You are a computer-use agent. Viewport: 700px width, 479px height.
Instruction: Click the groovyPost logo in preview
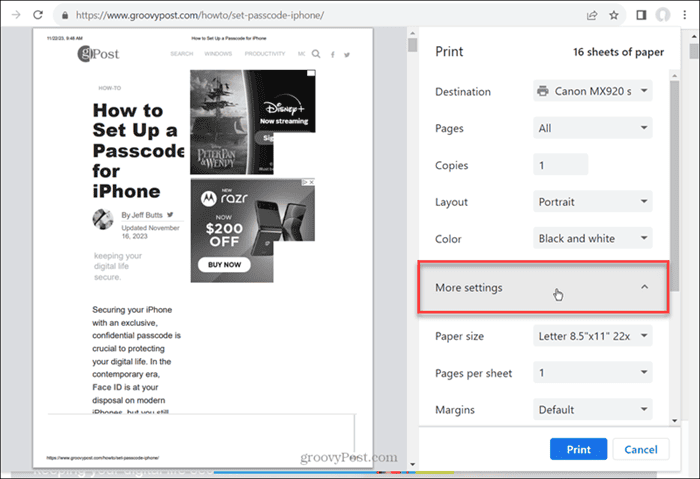(x=98, y=54)
